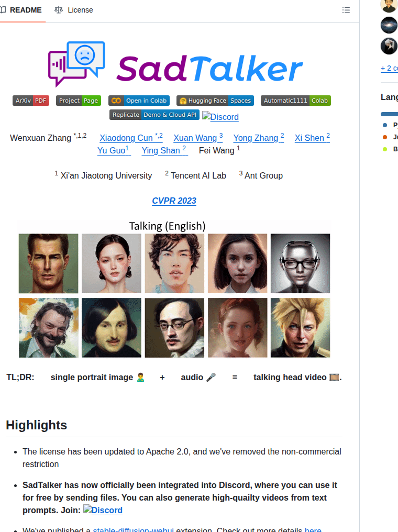Click the Languages sidebar heading
Screen dimensions: 398x532
coord(389,97)
